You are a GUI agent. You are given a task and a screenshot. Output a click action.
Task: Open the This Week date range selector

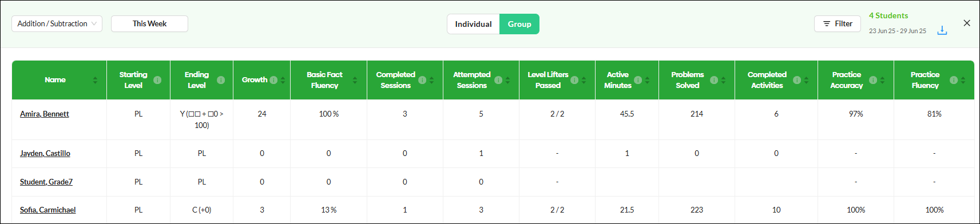(149, 23)
